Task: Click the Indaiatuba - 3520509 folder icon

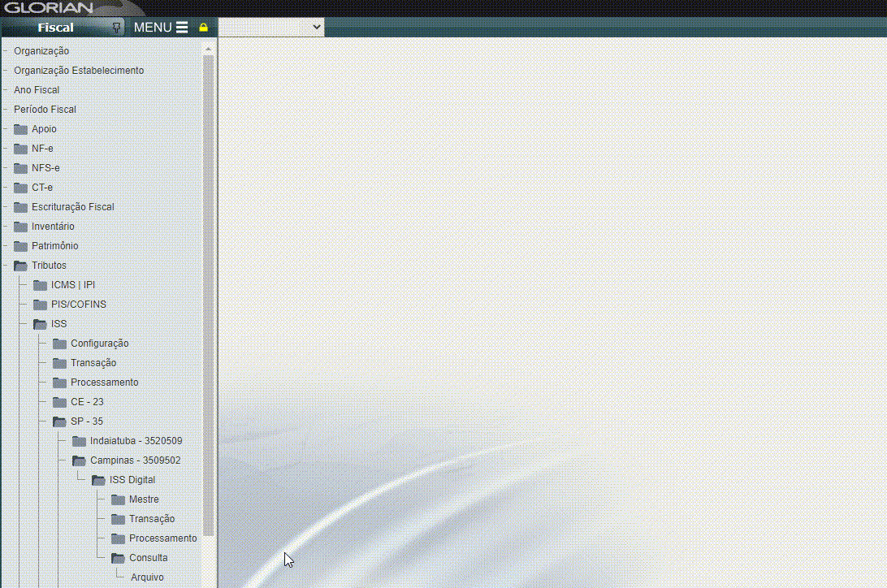Action: (x=79, y=441)
